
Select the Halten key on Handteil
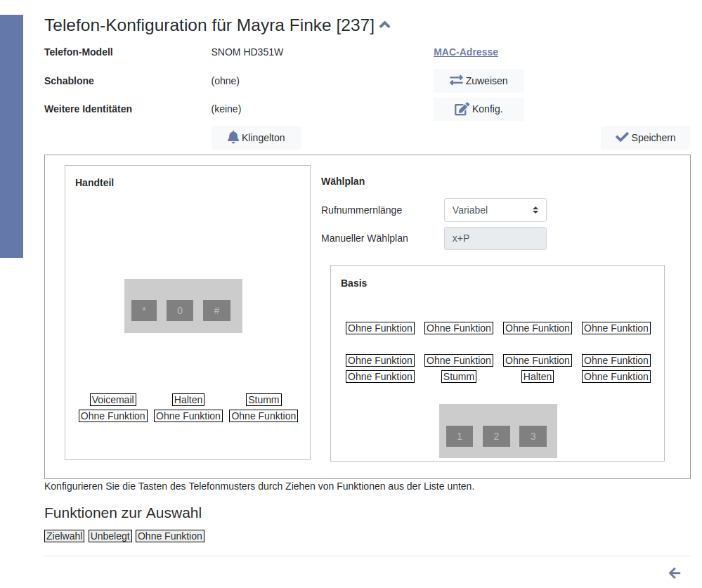(x=188, y=400)
